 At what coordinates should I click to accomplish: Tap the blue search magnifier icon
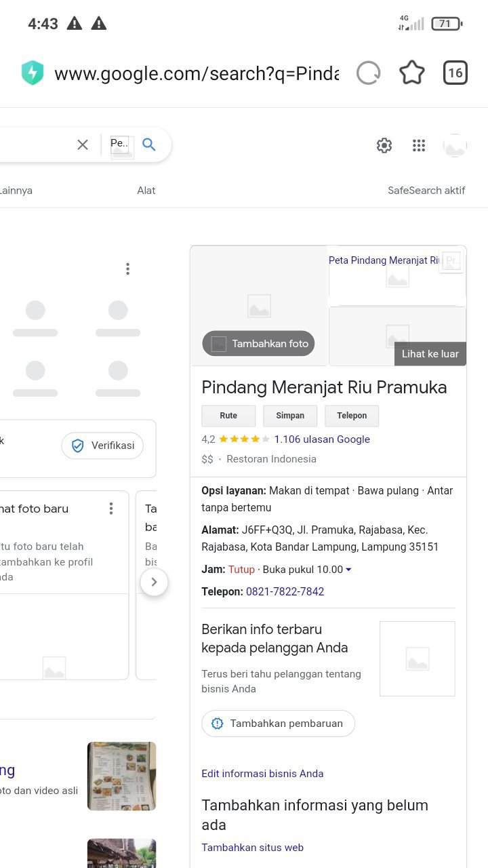149,144
